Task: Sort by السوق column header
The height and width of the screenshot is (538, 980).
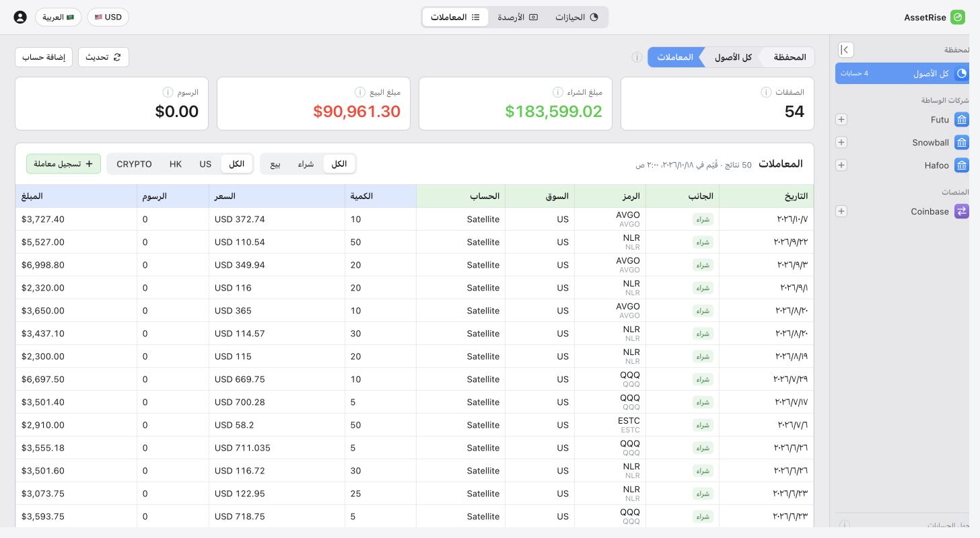Action: click(540, 196)
